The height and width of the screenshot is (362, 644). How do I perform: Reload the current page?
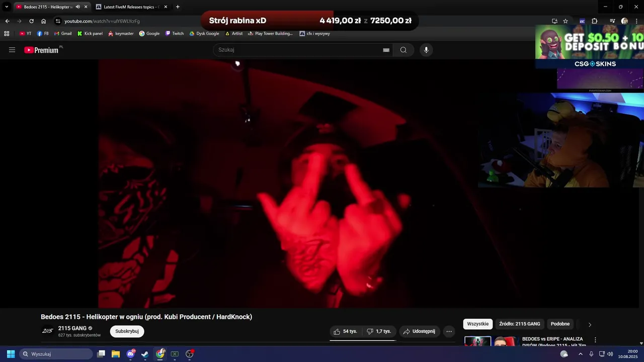[31, 21]
